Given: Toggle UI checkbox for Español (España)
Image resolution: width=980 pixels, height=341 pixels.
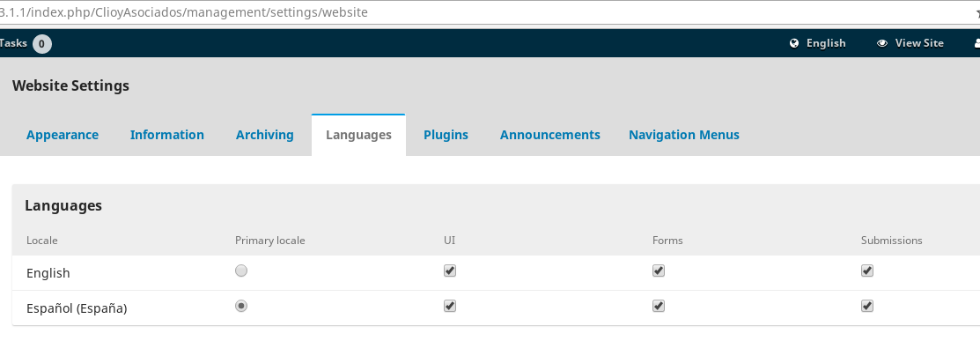Looking at the screenshot, I should [x=450, y=306].
